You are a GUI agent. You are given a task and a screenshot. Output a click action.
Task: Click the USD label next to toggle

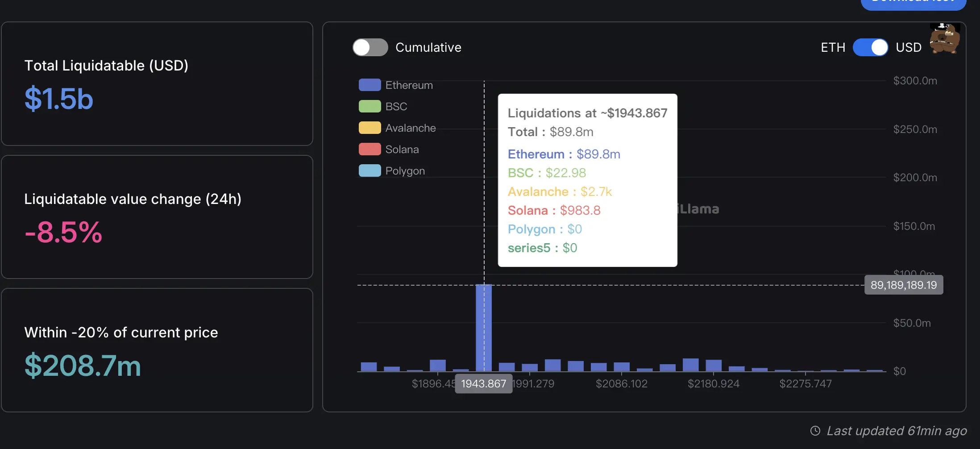(909, 47)
